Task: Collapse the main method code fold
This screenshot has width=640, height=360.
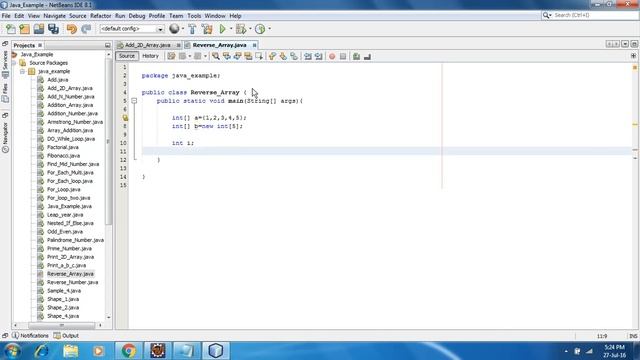Action: tap(134, 101)
